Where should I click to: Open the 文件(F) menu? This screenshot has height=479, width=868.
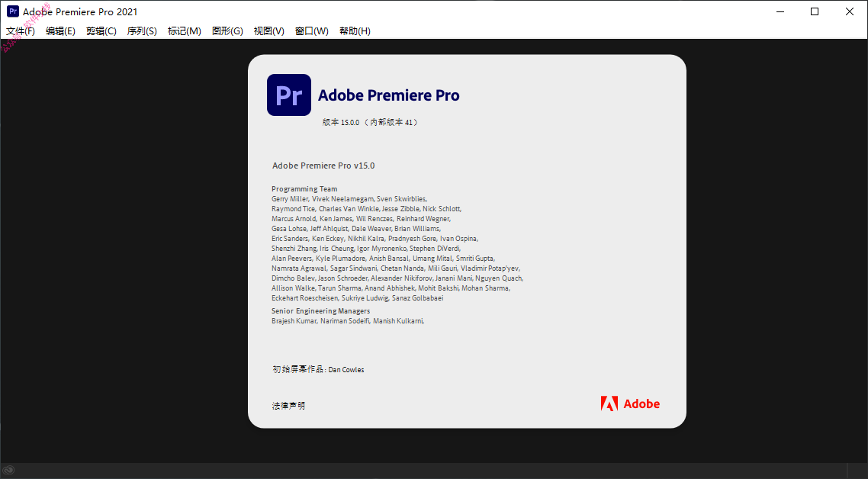pos(21,31)
